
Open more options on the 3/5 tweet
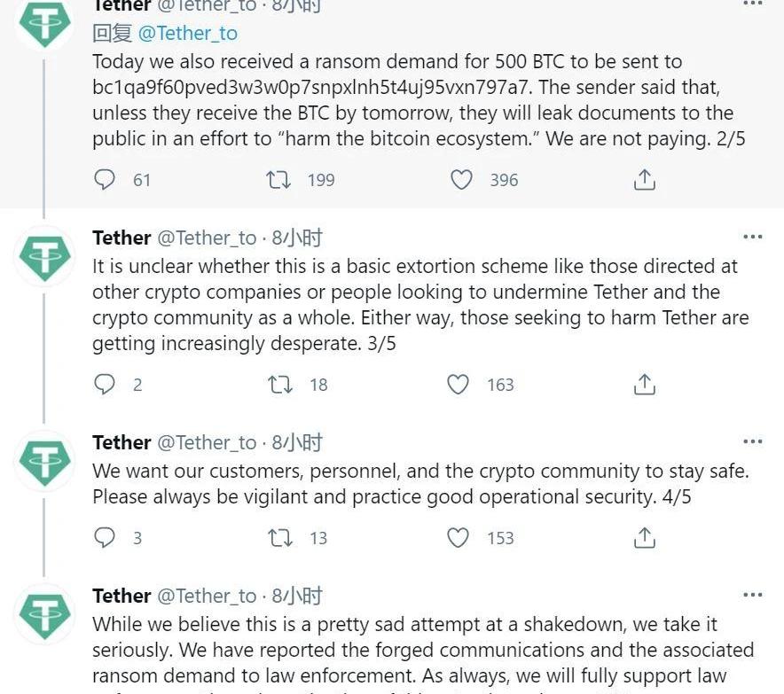point(752,238)
